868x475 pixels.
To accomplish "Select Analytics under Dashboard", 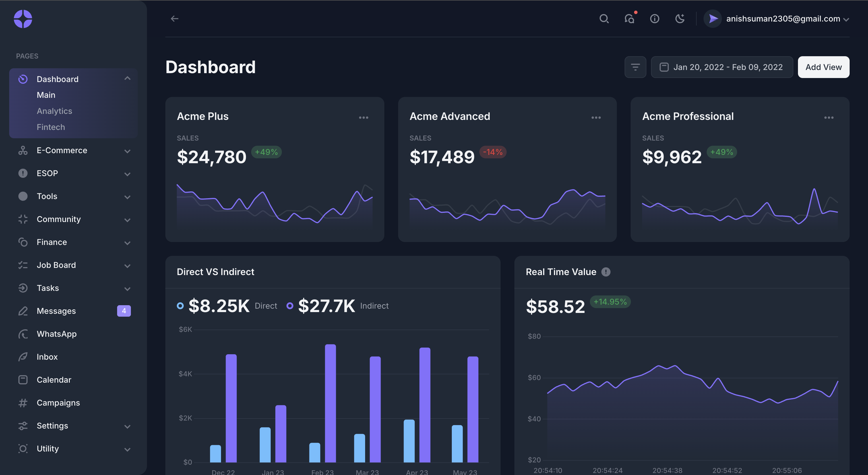I will (54, 111).
